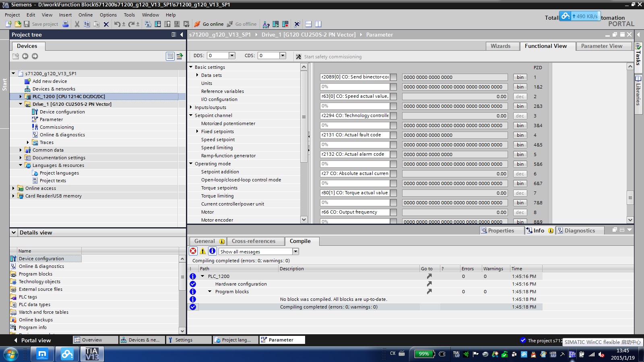Start simulation from the toolbar
Image resolution: width=644 pixels, height=362 pixels.
[x=177, y=24]
